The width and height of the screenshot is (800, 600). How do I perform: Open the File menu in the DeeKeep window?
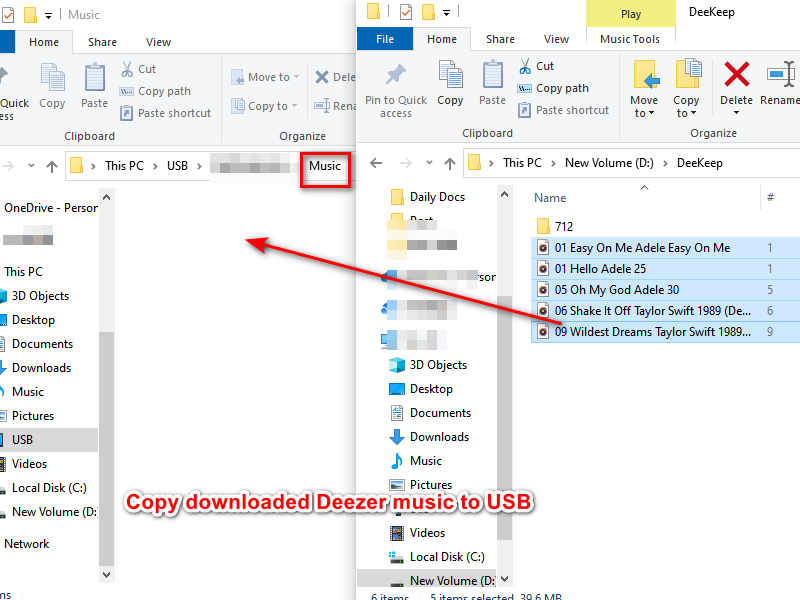coord(385,38)
